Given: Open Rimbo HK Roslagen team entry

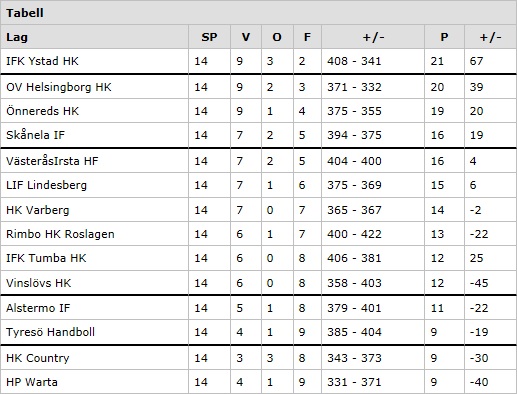Looking at the screenshot, I should [60, 234].
